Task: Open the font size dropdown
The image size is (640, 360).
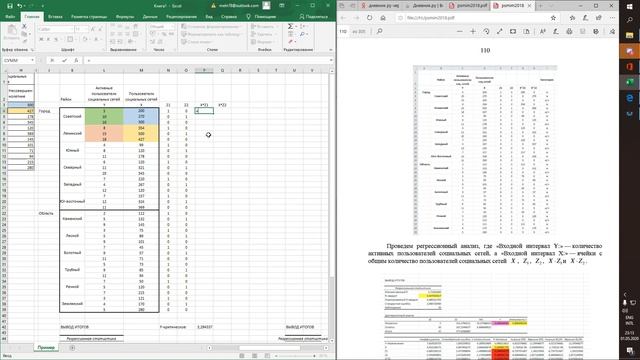Action: (87, 29)
